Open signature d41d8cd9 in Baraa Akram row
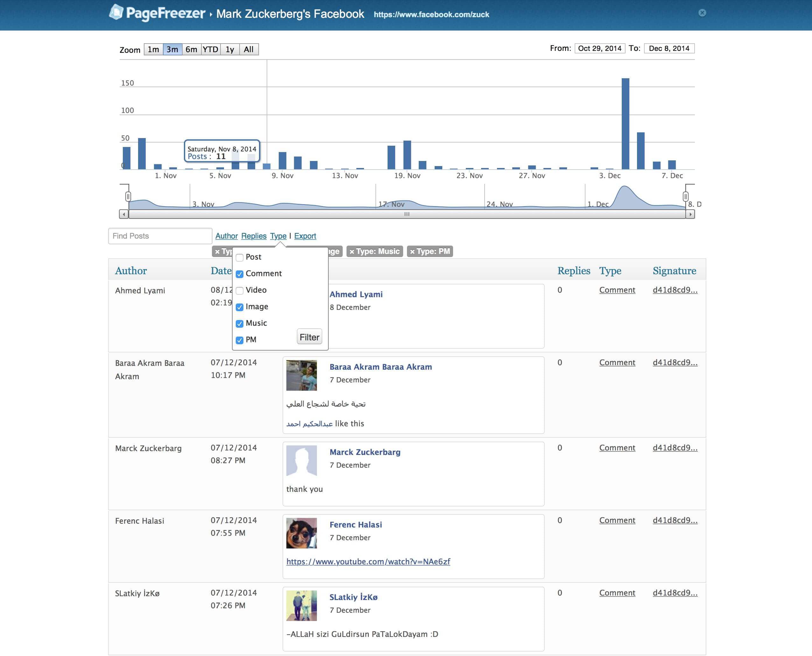This screenshot has width=812, height=656. pos(675,363)
